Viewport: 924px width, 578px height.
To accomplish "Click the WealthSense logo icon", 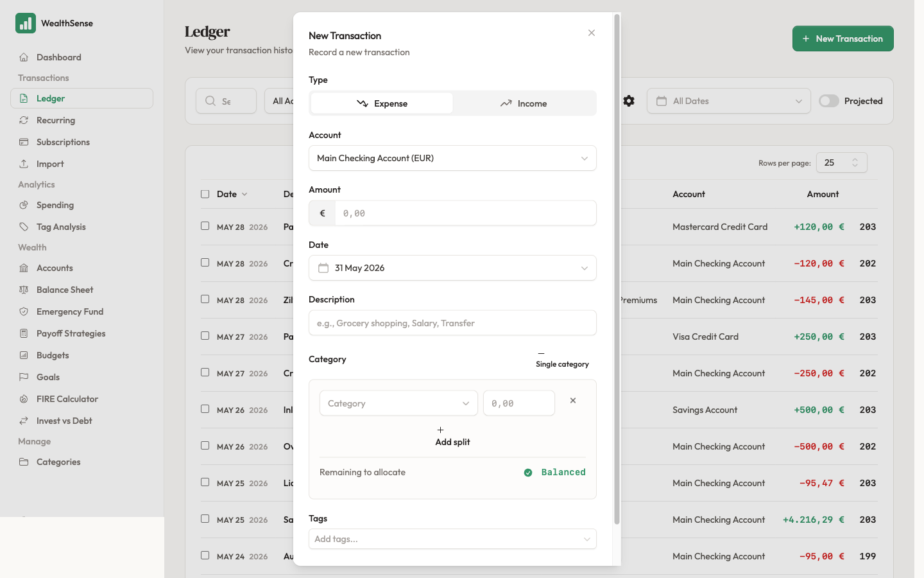I will (26, 23).
